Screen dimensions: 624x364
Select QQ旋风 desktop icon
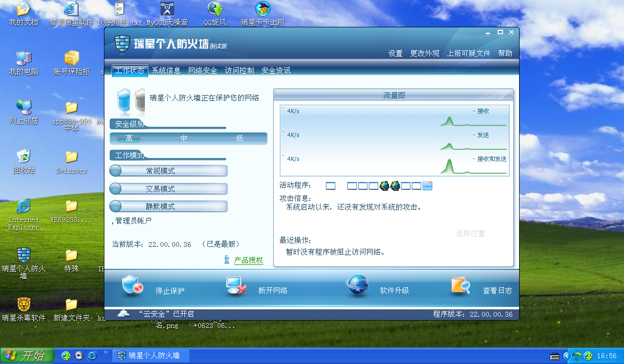coord(215,14)
